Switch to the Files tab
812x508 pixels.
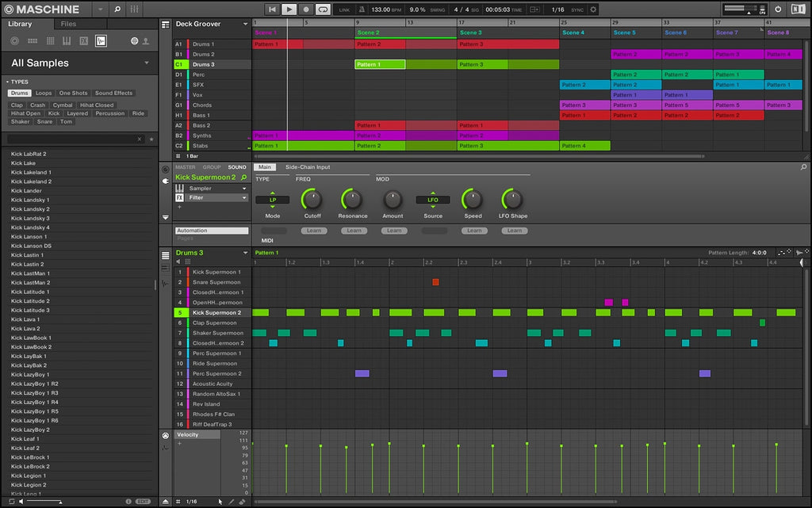(68, 24)
